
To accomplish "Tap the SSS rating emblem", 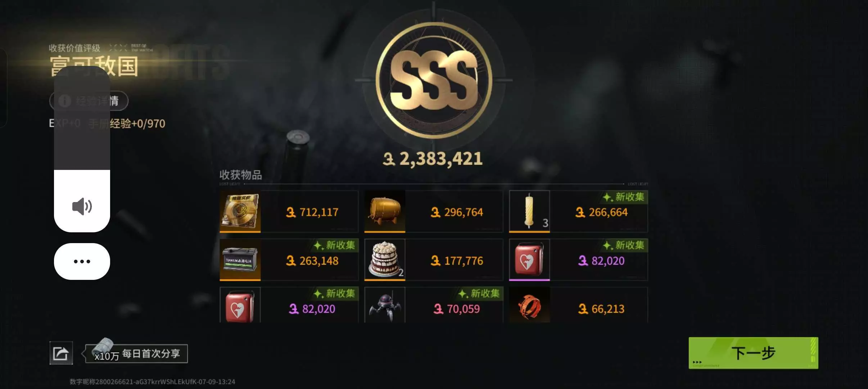I will [434, 80].
